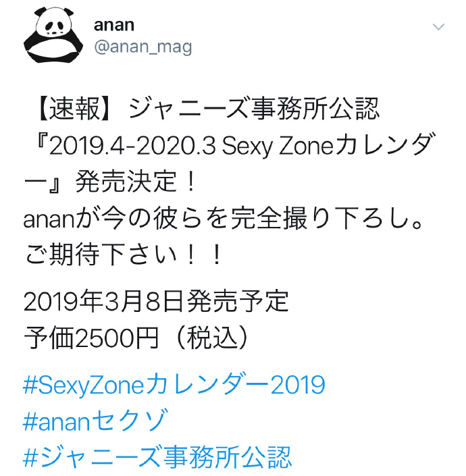This screenshot has width=466, height=476.
Task: Click the 2019年3月8日発売予定 release date line
Action: (x=156, y=301)
